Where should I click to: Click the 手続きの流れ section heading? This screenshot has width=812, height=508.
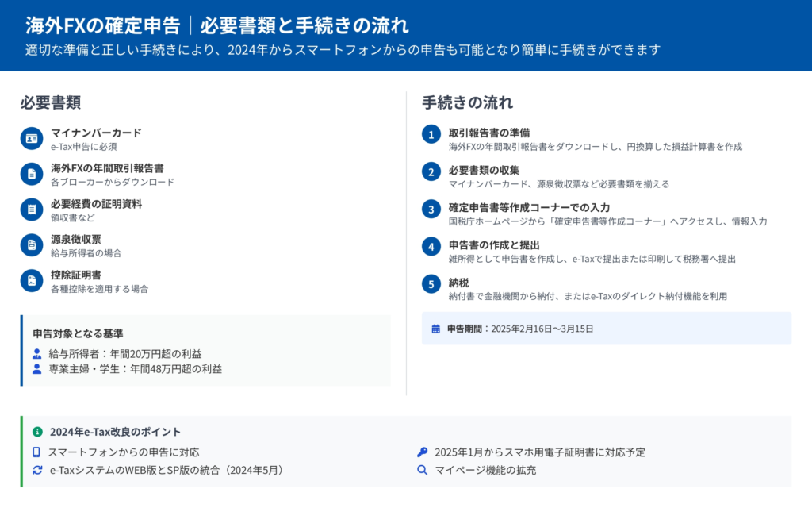pyautogui.click(x=468, y=102)
